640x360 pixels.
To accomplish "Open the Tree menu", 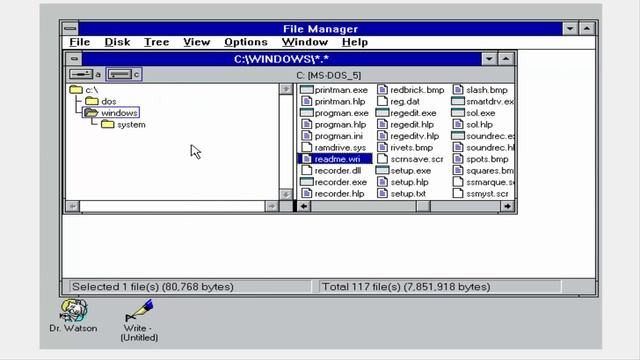I will tap(156, 42).
